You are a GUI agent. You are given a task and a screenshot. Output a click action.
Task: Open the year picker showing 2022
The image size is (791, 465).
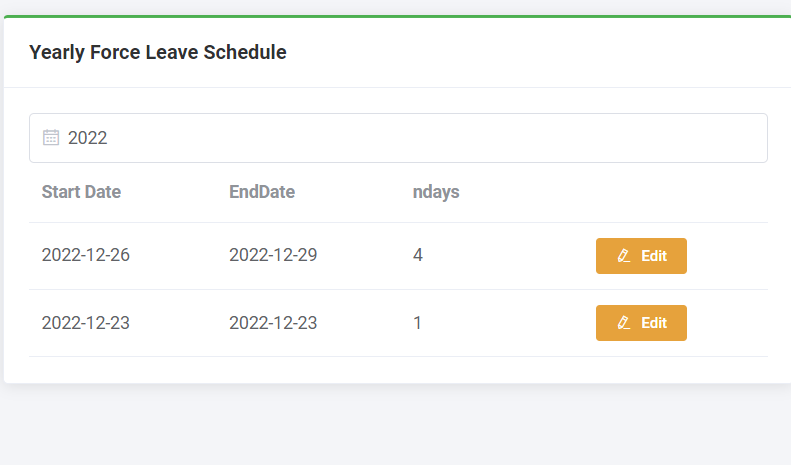coord(398,138)
